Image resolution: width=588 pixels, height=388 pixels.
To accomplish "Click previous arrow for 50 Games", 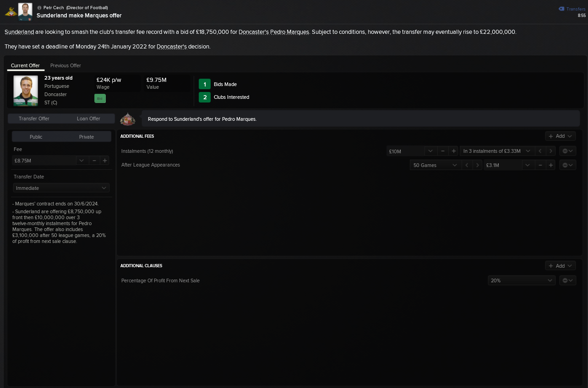I will click(x=467, y=165).
